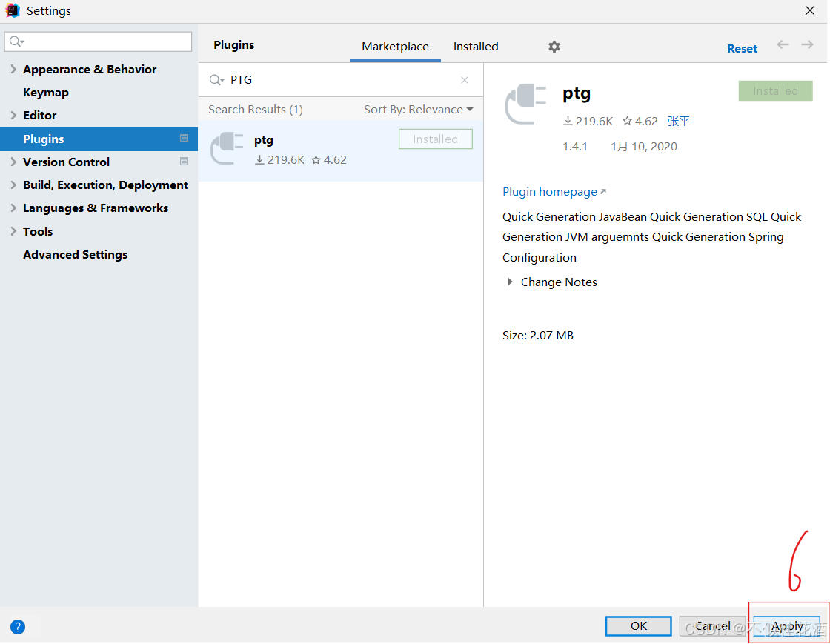Click the IntelliJ logo in title bar
The image size is (830, 644).
tap(12, 10)
